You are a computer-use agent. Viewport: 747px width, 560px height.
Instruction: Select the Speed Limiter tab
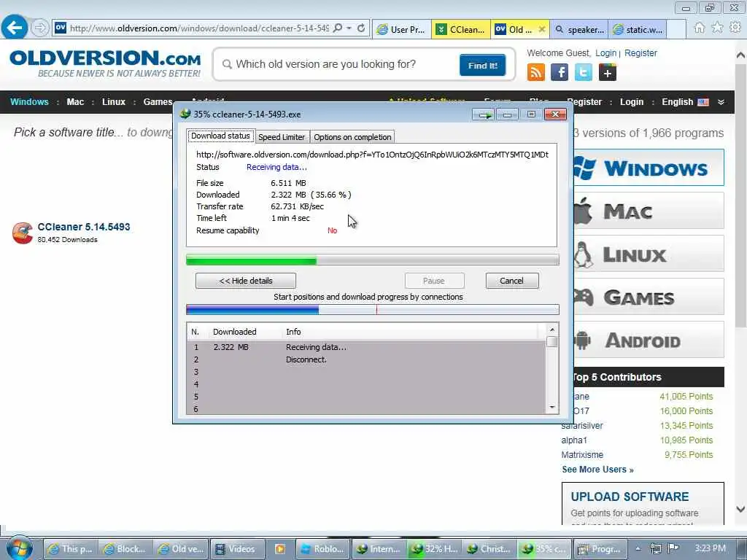[282, 137]
